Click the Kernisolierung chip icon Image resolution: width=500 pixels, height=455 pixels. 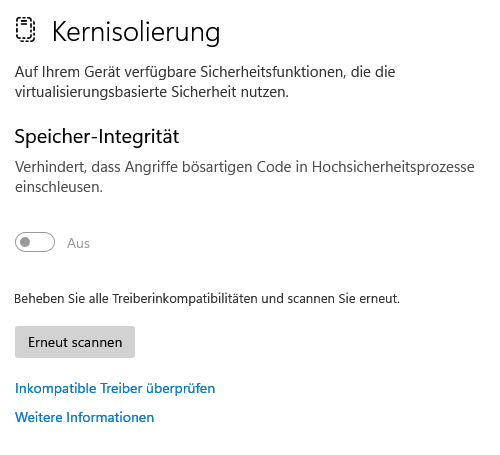point(25,30)
